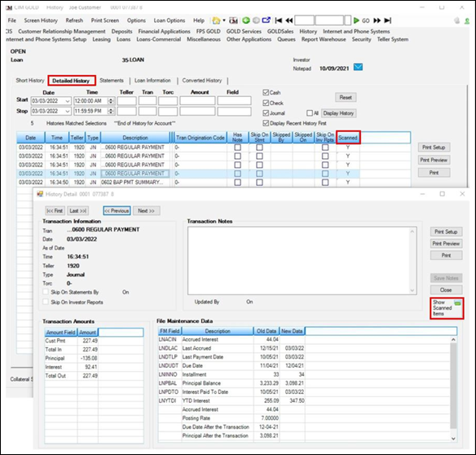Click Print Preview in History Detail

coord(446,244)
